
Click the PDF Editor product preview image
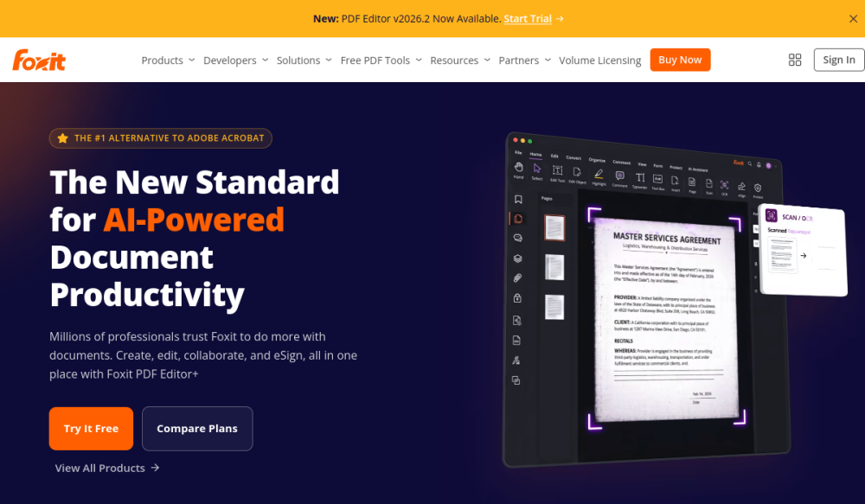tap(674, 301)
